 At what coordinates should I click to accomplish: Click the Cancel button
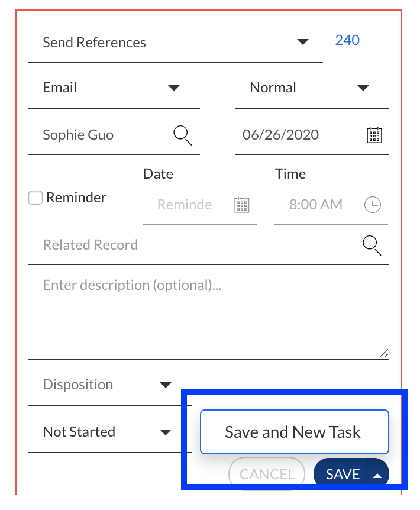(x=267, y=474)
